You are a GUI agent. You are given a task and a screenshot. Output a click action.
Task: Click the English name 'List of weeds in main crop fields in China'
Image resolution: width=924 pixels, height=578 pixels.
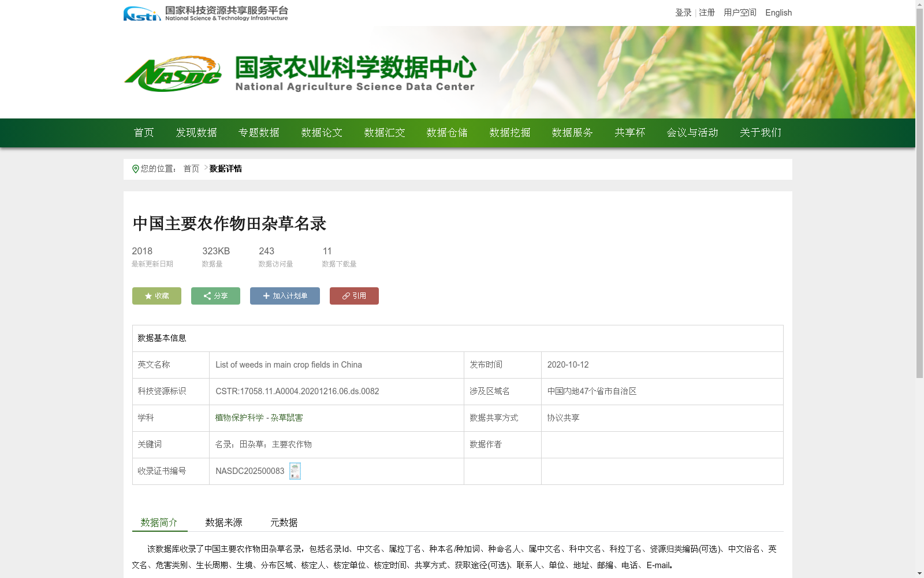[289, 365]
